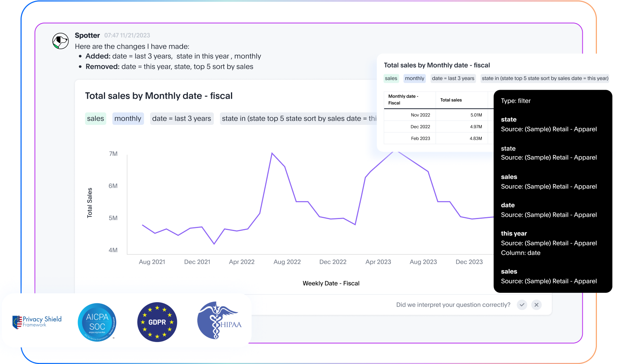Click the GDPR compliance badge
Viewport: 620px width, 364px height.
tap(157, 322)
